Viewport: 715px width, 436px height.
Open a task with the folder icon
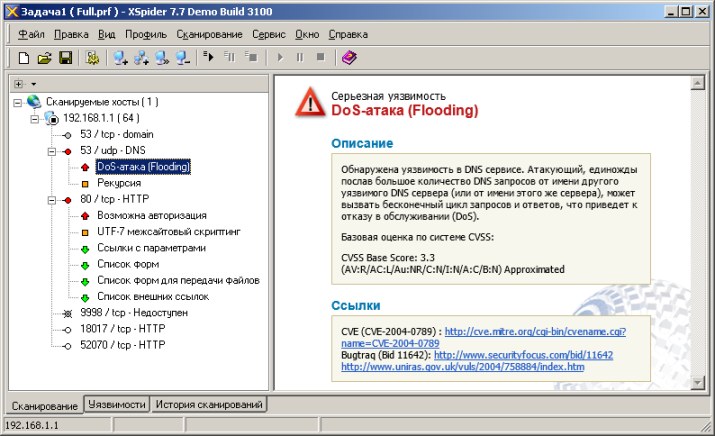pos(45,58)
